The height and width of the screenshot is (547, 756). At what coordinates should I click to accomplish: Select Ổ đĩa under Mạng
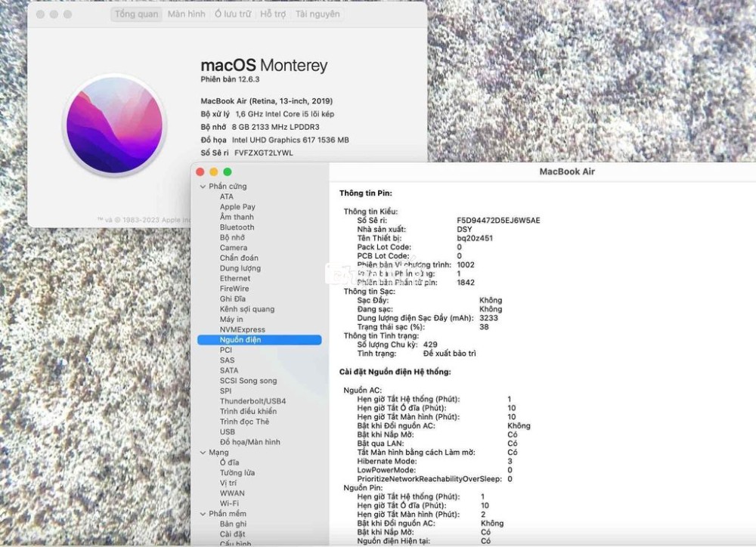tap(230, 462)
